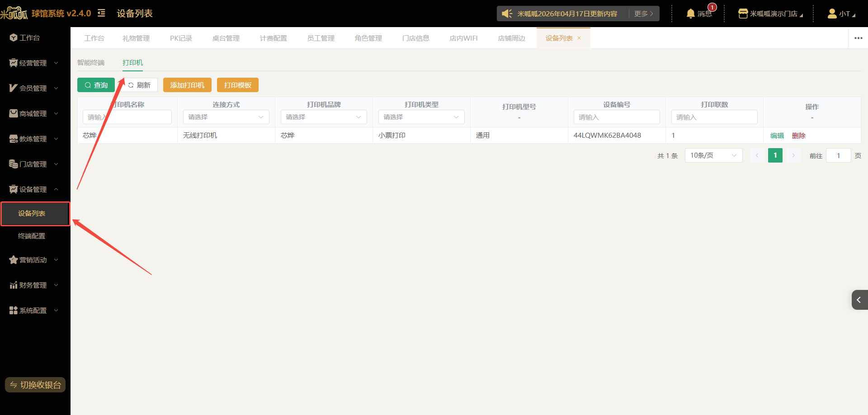The image size is (868, 415).
Task: Click the 经营管理 chart icon
Action: (x=14, y=63)
